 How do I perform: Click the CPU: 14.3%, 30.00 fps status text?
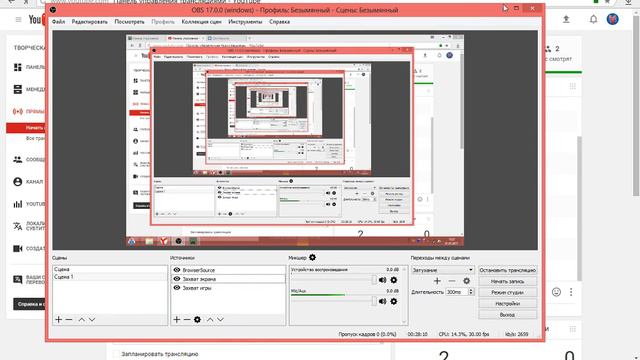tap(464, 334)
